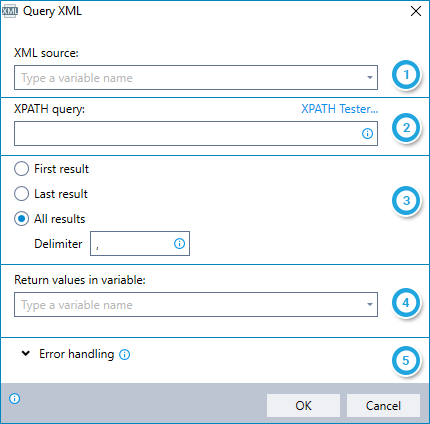Select the Last result radio button
The height and width of the screenshot is (424, 430).
[21, 194]
